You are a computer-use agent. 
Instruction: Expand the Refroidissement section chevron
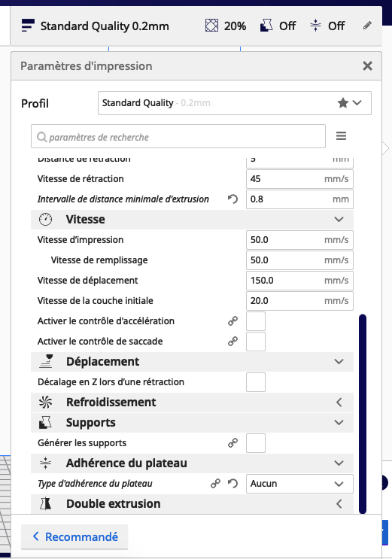tap(339, 403)
